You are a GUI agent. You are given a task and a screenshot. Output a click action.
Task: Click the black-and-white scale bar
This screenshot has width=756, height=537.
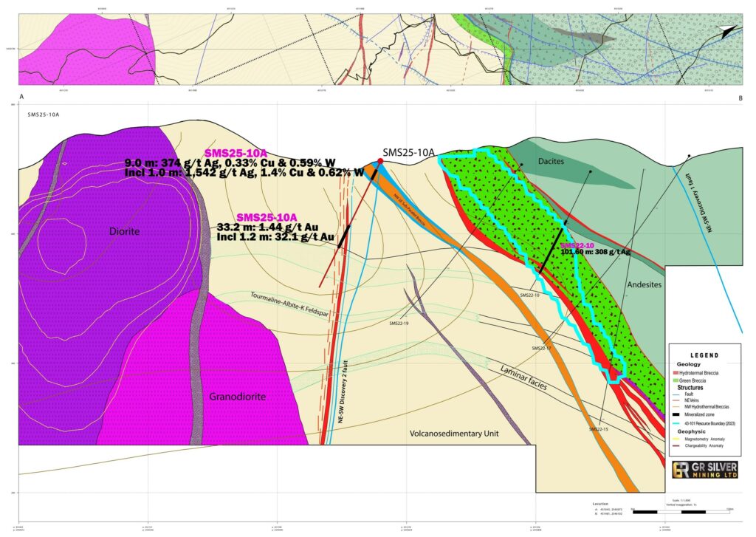pyautogui.click(x=681, y=511)
